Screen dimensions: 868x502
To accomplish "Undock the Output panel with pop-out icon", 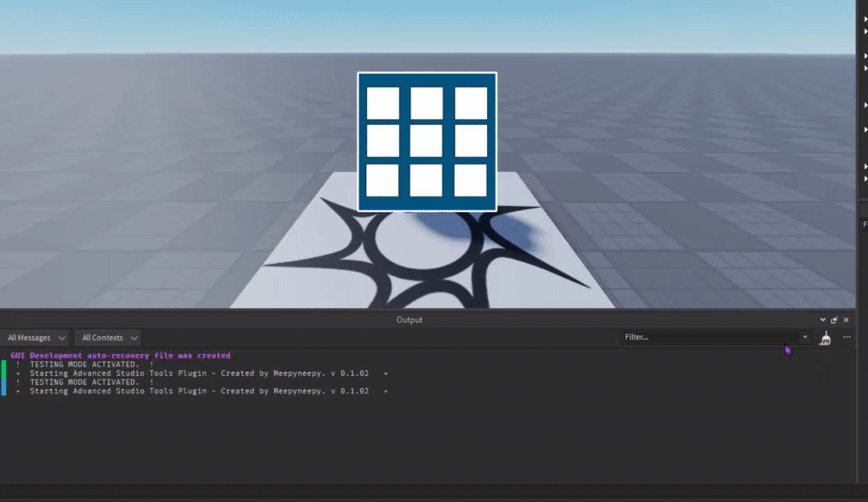I will point(834,320).
